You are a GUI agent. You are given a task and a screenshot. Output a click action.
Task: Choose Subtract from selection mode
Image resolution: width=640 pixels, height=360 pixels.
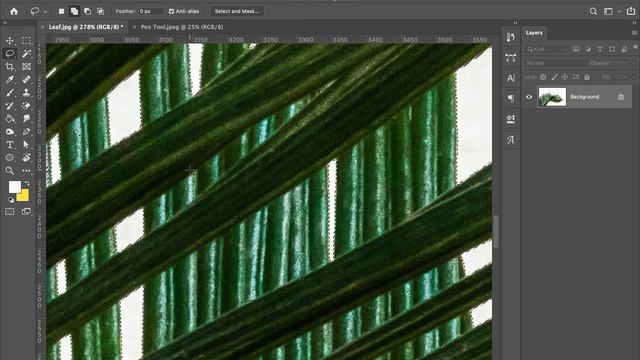87,11
